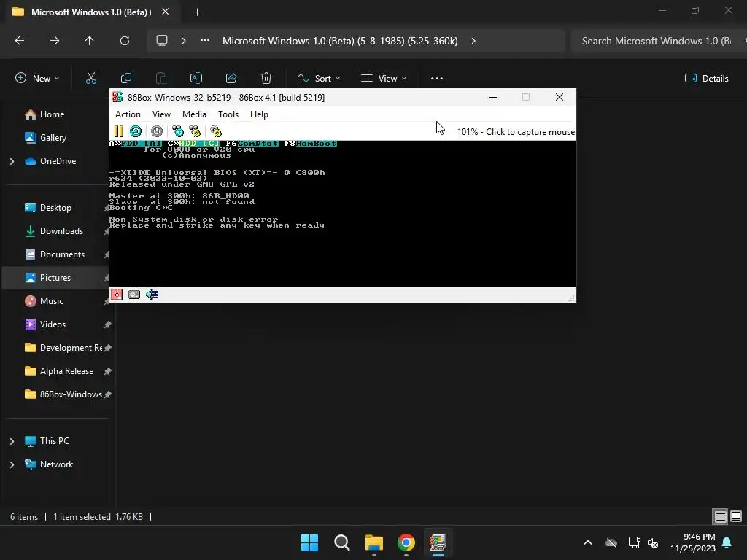Go forward in File Explorer
Viewport: 747px width, 560px height.
click(x=55, y=41)
